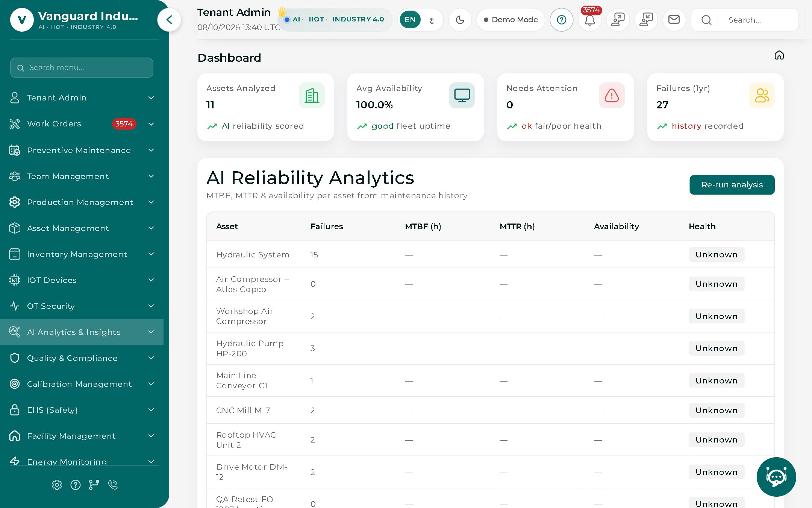
Task: Click the Vanguard logo circle
Action: coord(22,20)
